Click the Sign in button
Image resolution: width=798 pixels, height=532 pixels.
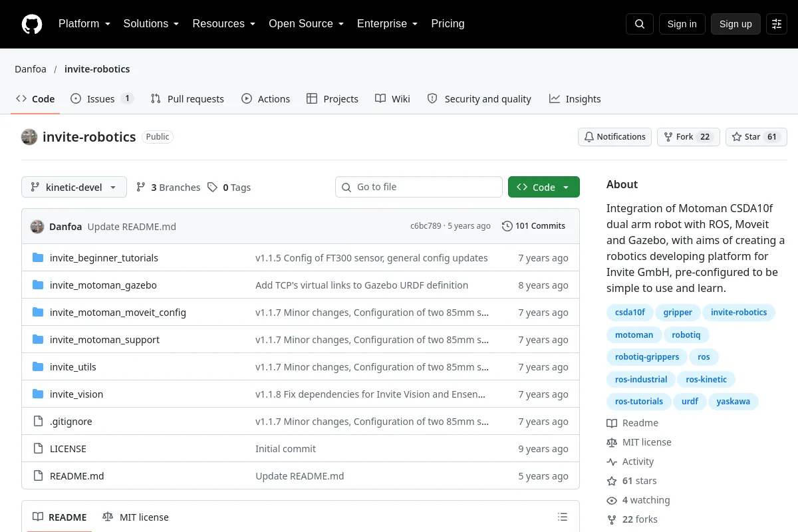pyautogui.click(x=682, y=24)
